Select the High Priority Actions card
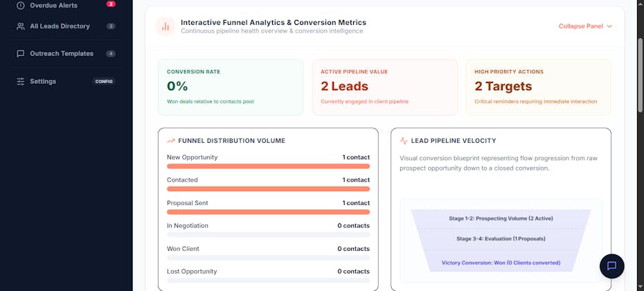 (539, 87)
